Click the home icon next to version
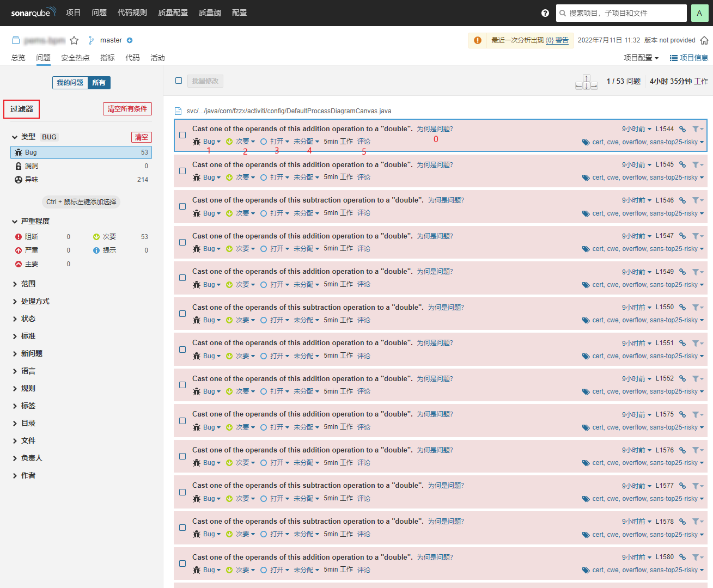 [x=704, y=40]
